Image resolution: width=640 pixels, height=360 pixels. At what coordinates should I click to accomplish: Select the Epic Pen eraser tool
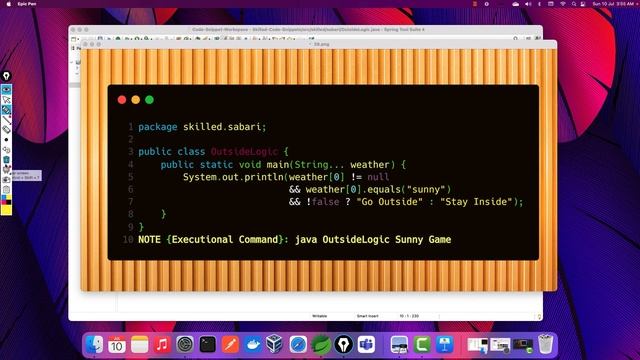pos(6,129)
